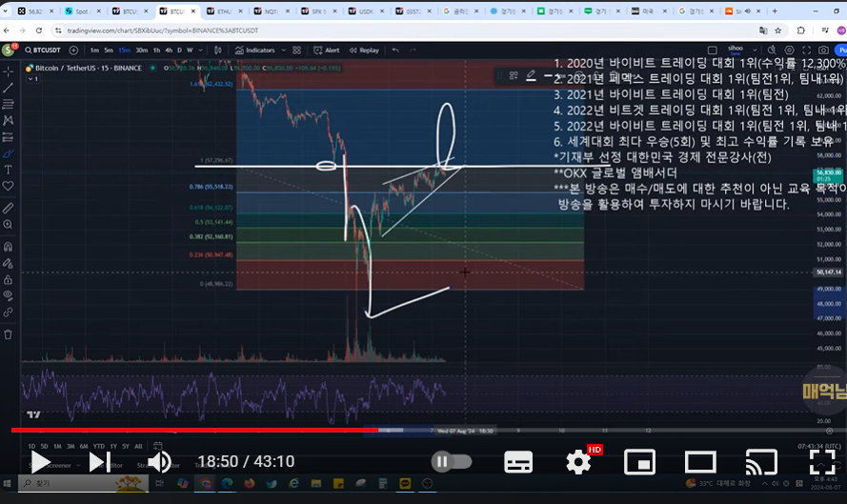Viewport: 847px width, 504px height.
Task: Toggle TradingView fullscreen mode
Action: click(x=806, y=50)
